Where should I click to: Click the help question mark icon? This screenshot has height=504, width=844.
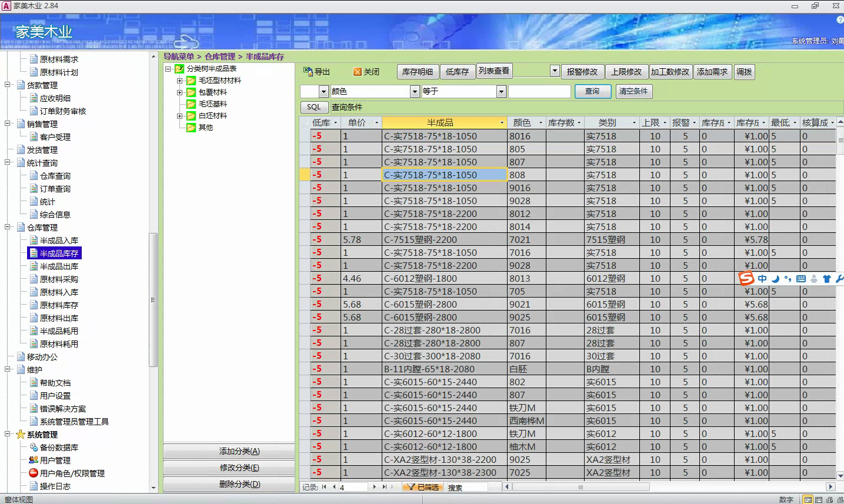click(x=840, y=19)
